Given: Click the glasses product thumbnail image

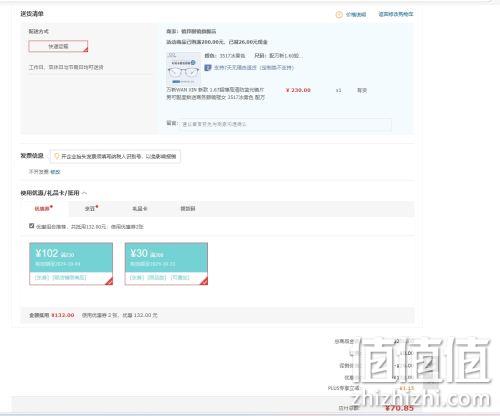Looking at the screenshot, I should 183,69.
